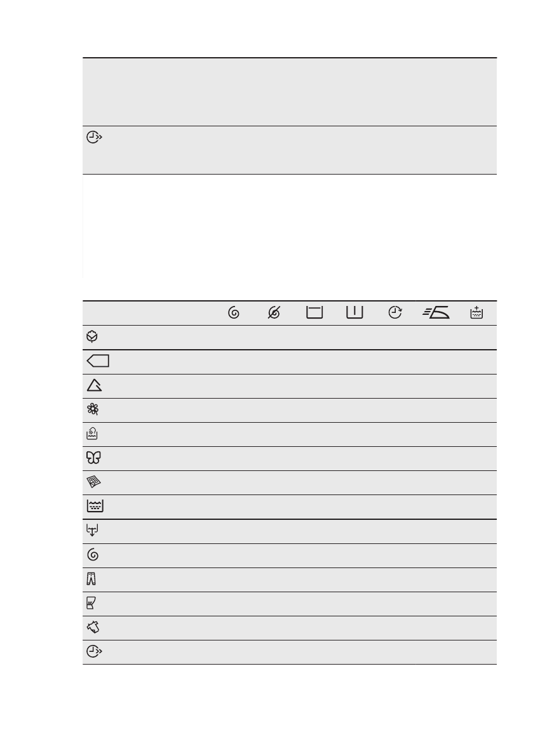Click the curtains program icon
The width and height of the screenshot is (533, 756).
point(91,603)
